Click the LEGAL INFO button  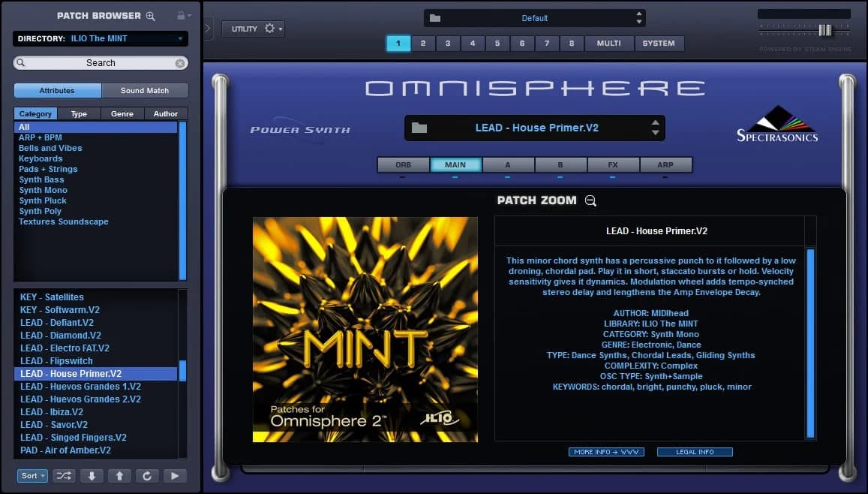tap(695, 452)
